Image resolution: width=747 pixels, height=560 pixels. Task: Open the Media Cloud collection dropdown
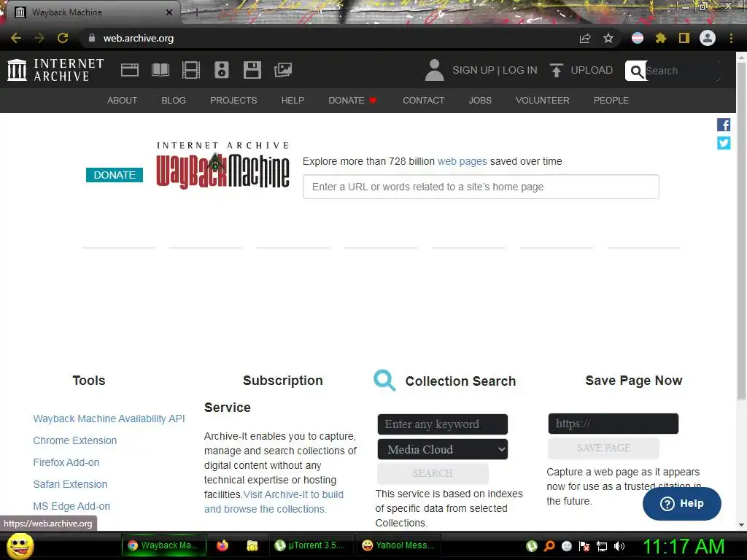[x=443, y=449]
